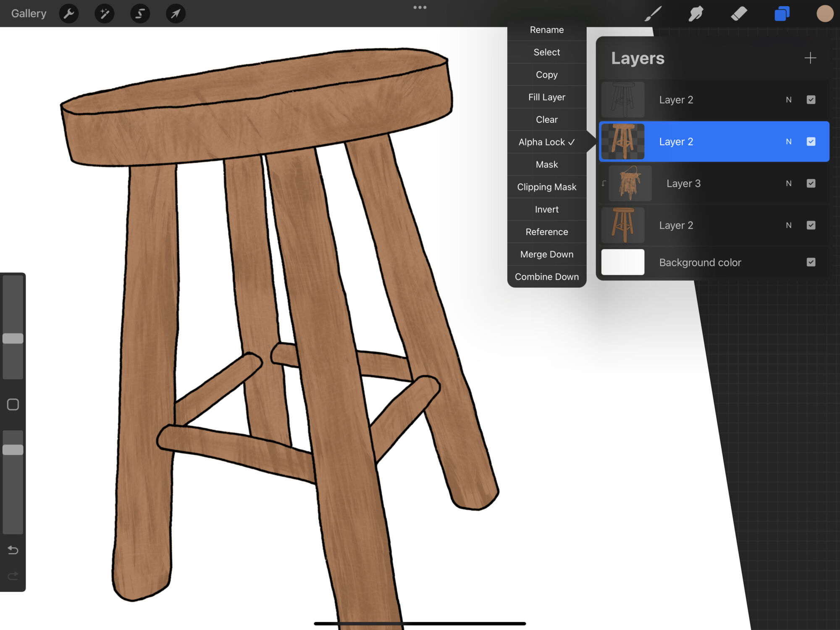
Task: Toggle visibility of top Layer 2
Action: [x=811, y=100]
